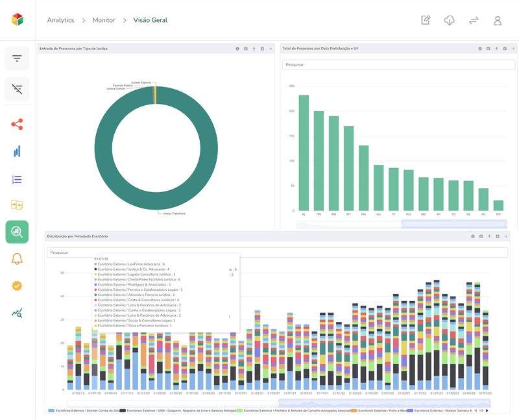Open the filter panel in sidebar
This screenshot has height=420, width=519.
(17, 58)
